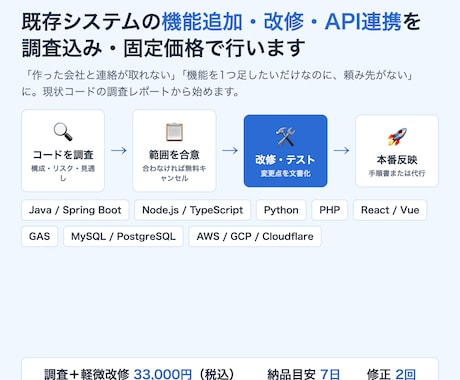Click the MySQL / PostgreSQL tag
Viewport: 460px width, 380px height.
tap(123, 236)
